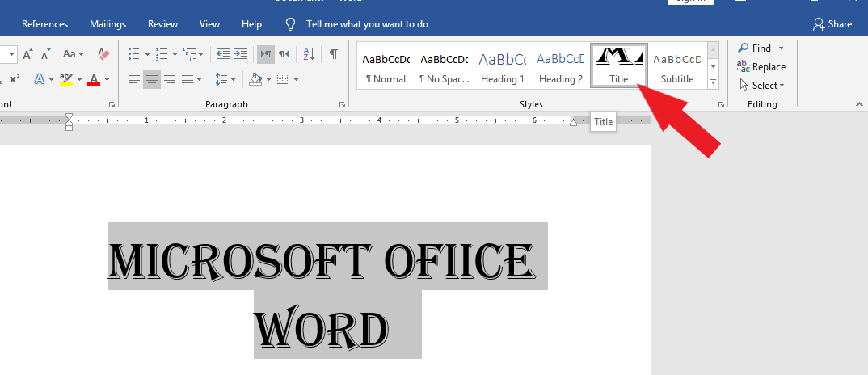Open Styles pane dialog launcher

click(721, 104)
